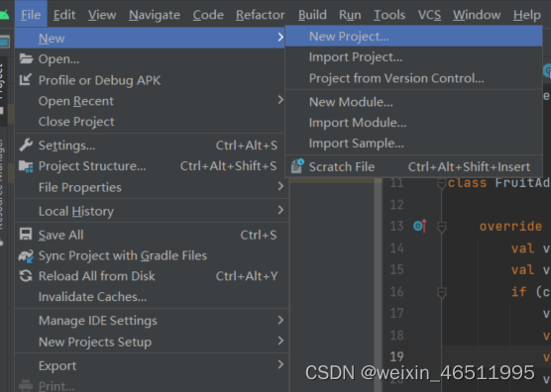Collapse code fold marker on line 16
This screenshot has height=392, width=551.
pos(441,292)
